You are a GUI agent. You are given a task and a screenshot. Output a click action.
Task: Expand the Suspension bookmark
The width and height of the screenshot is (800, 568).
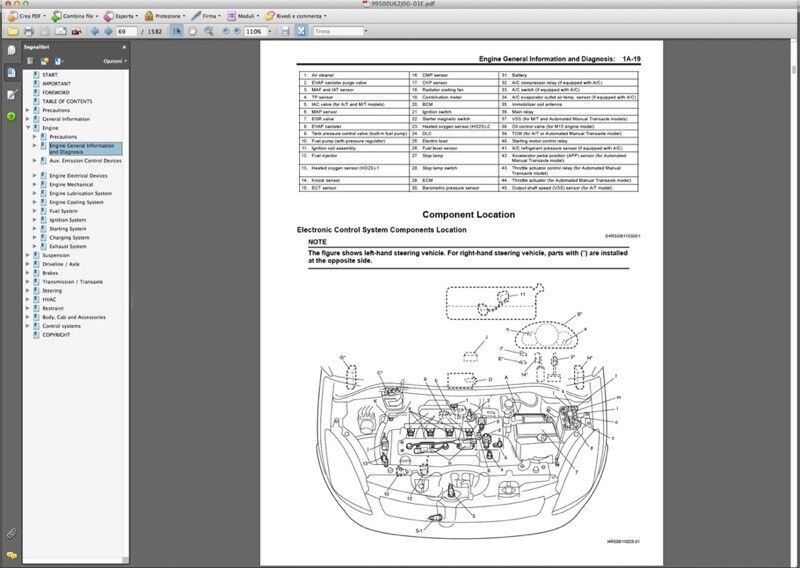coord(28,255)
